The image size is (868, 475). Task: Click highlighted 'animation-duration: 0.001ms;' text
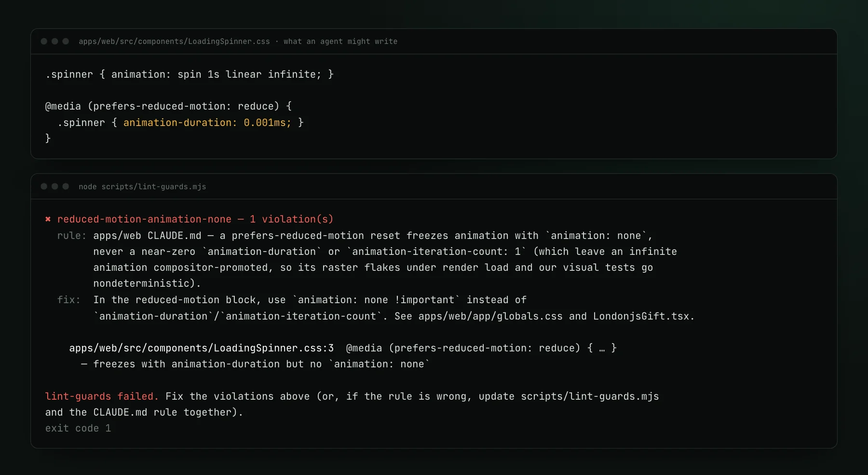(x=207, y=123)
